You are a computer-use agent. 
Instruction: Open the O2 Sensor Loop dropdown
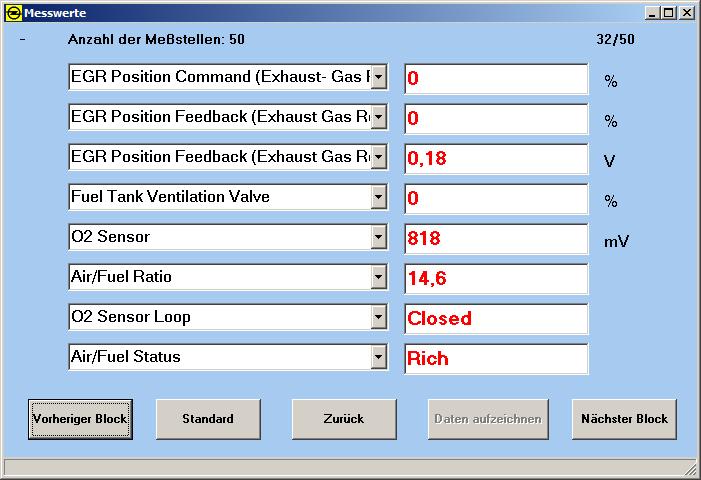tap(378, 317)
